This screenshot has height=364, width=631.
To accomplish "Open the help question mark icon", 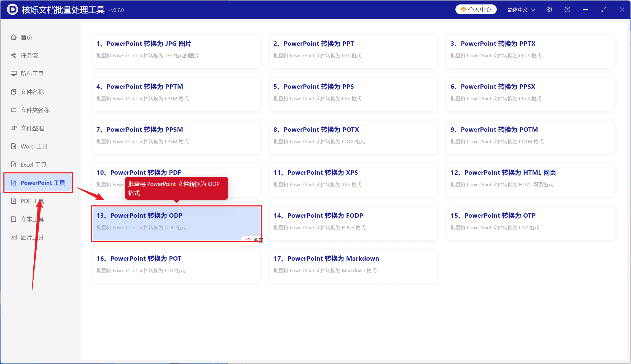I will coord(567,10).
